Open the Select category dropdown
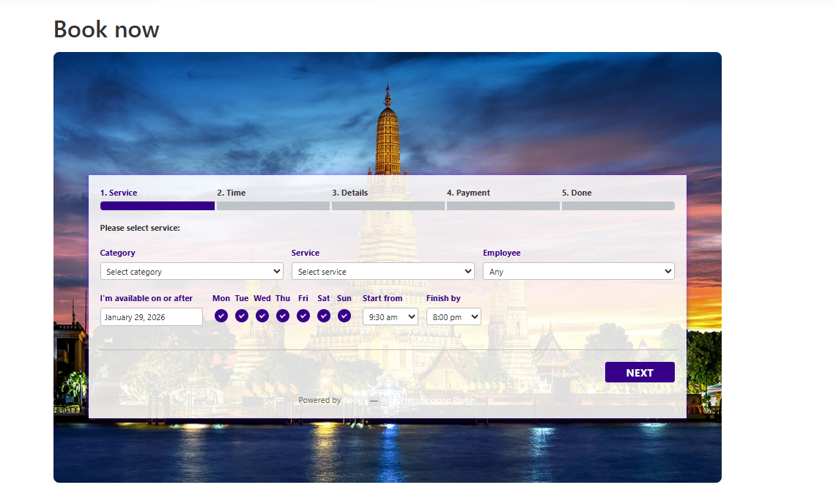The height and width of the screenshot is (504, 836). pyautogui.click(x=191, y=272)
